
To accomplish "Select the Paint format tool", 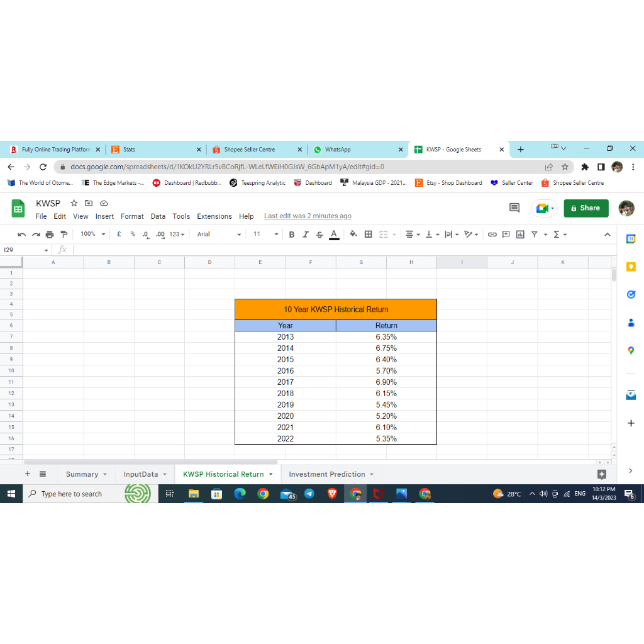I will (x=63, y=235).
